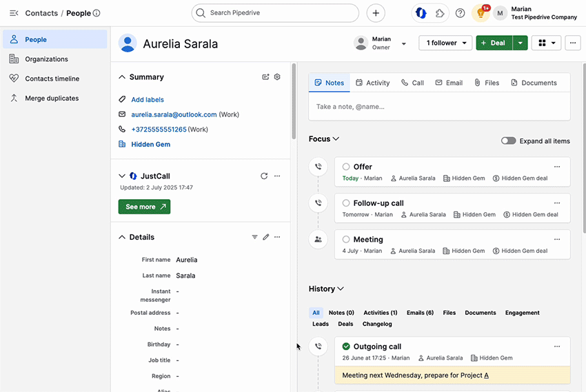Image resolution: width=586 pixels, height=392 pixels.
Task: Collapse the Focus section
Action: tap(324, 139)
